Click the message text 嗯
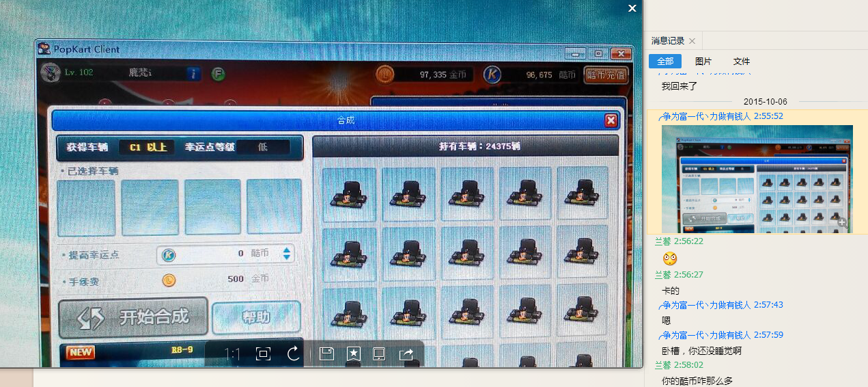This screenshot has height=387, width=868. pyautogui.click(x=667, y=320)
